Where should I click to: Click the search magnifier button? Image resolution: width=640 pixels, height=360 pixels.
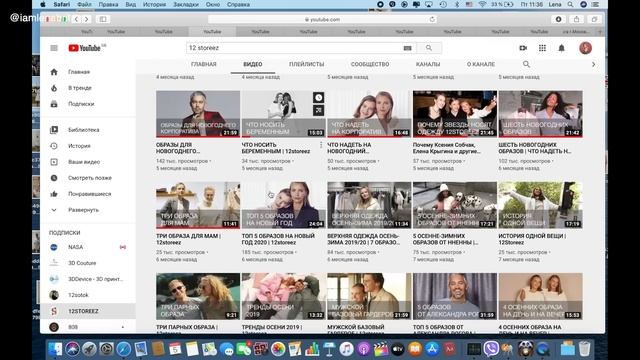pos(429,48)
